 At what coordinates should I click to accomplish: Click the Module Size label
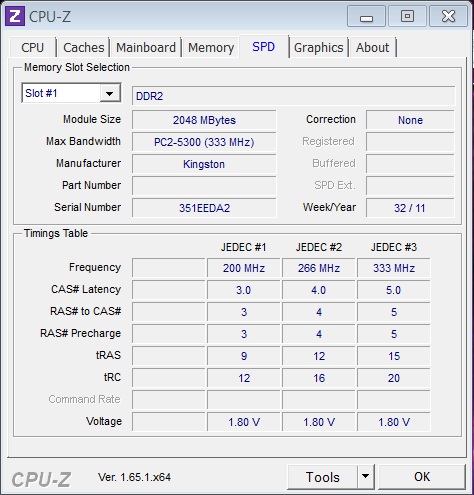[x=92, y=119]
